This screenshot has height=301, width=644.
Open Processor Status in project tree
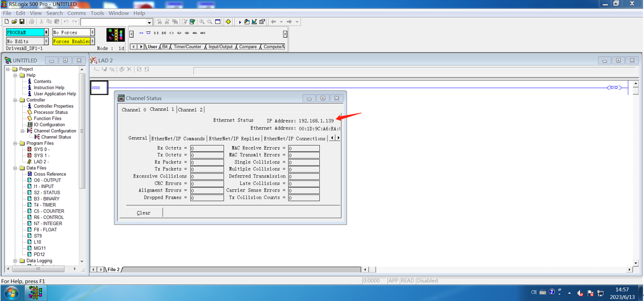[x=51, y=112]
